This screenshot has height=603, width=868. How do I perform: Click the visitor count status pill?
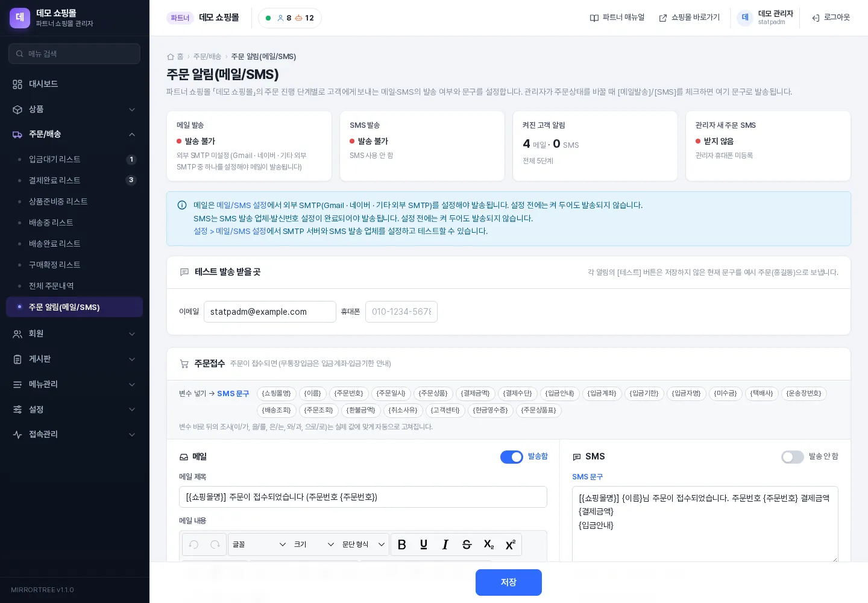point(290,18)
